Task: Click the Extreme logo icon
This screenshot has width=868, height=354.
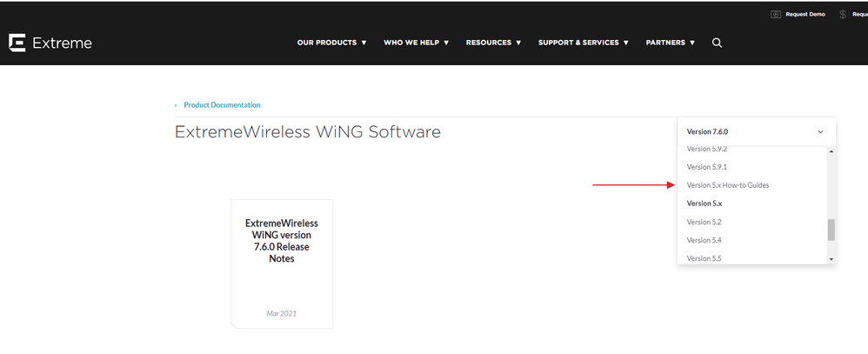Action: point(17,43)
